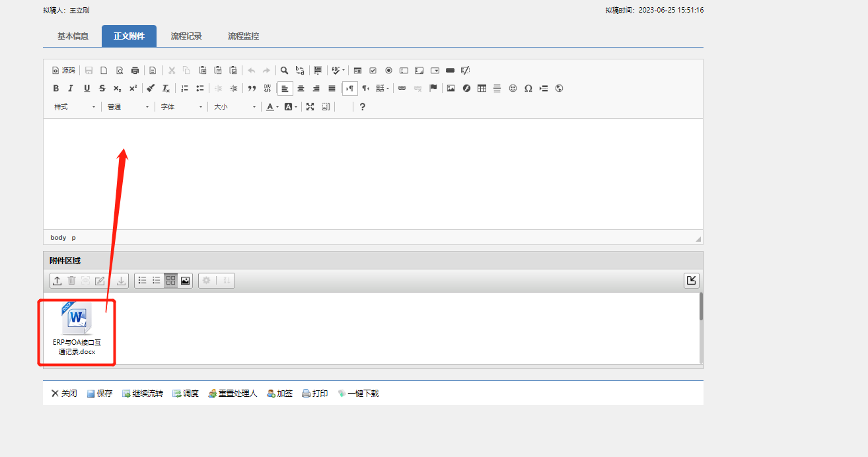Screen dimensions: 868x457
Task: Switch attachments to thumbnail image view
Action: (x=186, y=281)
